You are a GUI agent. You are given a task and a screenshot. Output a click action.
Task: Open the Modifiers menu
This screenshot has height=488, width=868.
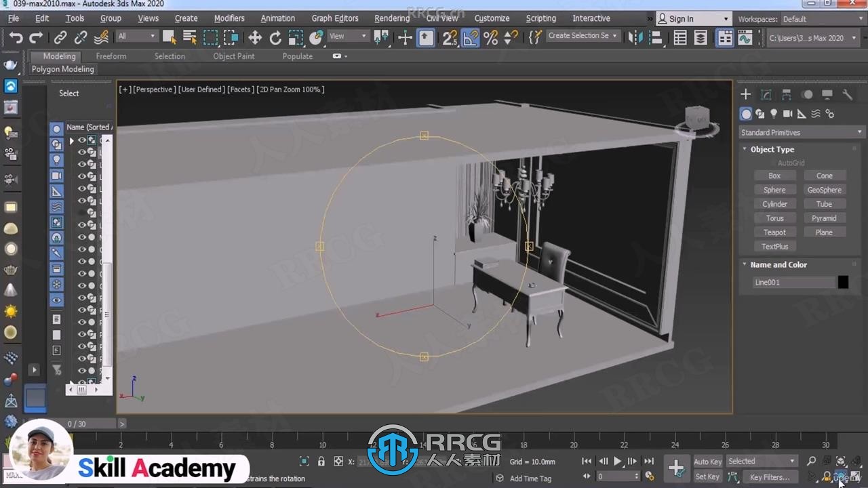pos(229,18)
